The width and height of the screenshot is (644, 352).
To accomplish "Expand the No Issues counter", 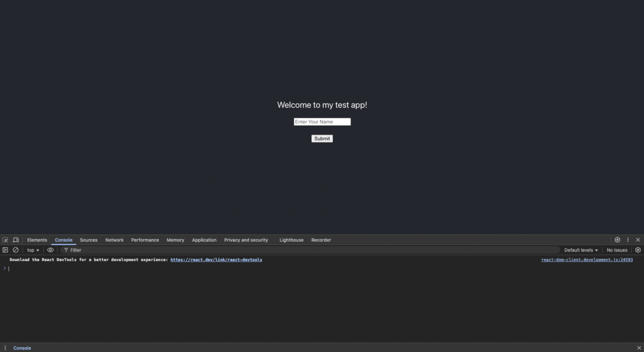I will click(616, 249).
